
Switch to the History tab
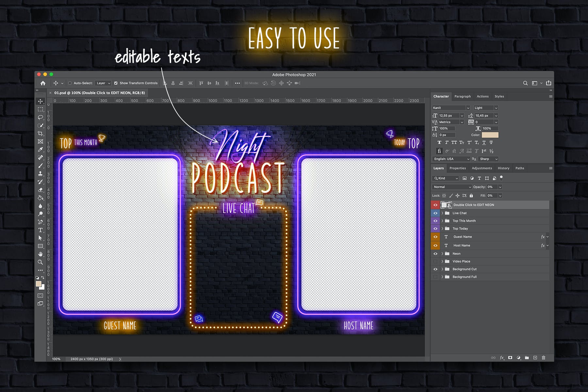coord(503,168)
